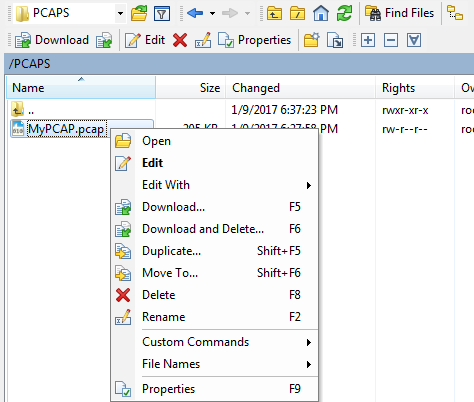
Task: Click the Download toolbar button
Action: (52, 40)
